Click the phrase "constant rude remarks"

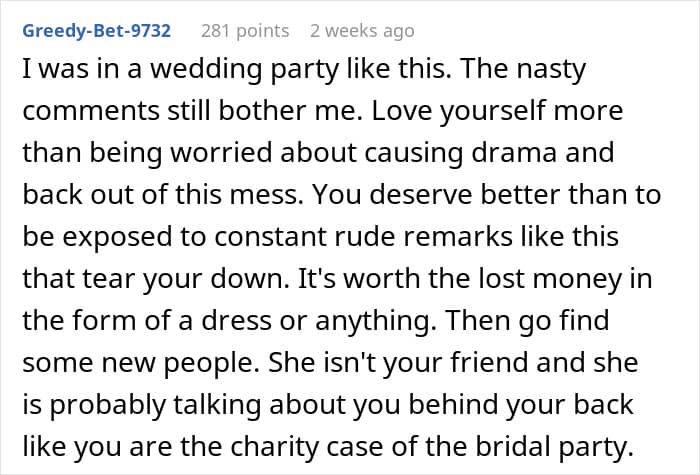[x=341, y=236]
